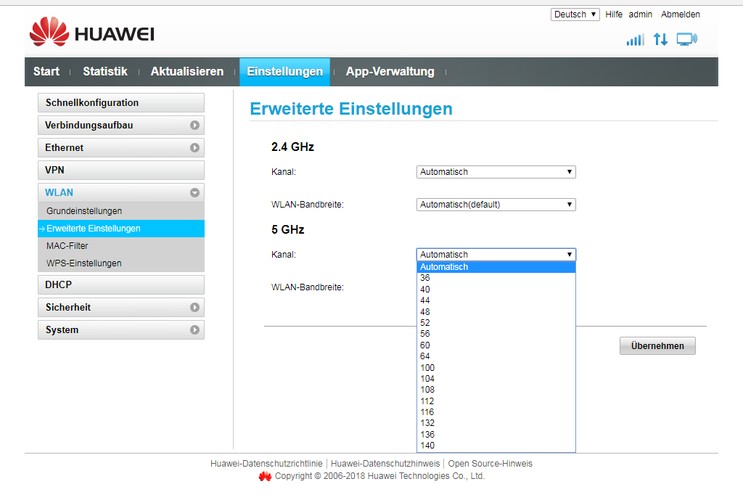Open Huawei-Datenschutzrichtlinie link

(x=266, y=464)
